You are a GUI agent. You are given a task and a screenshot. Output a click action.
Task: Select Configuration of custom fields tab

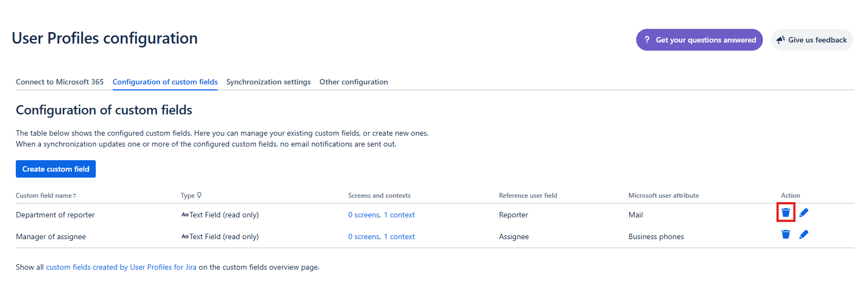[x=165, y=82]
